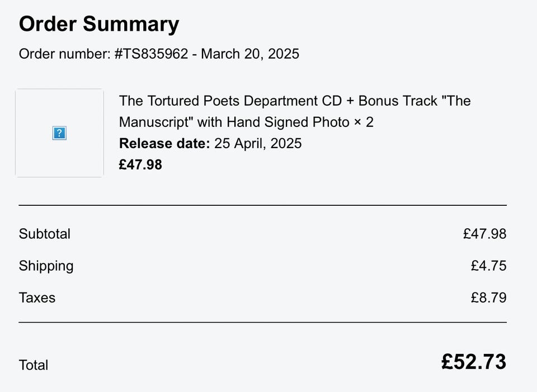Click the divider line above Total
This screenshot has width=537, height=392.
point(262,322)
